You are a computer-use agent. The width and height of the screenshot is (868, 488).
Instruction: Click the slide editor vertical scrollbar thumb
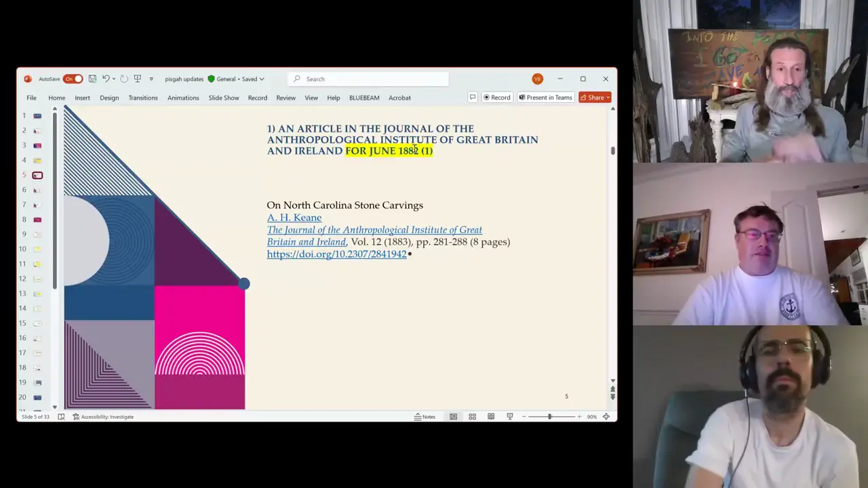[612, 150]
